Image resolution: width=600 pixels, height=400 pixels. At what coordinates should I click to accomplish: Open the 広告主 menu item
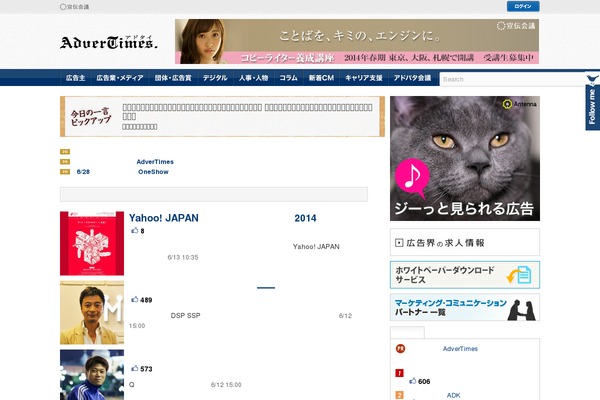(75, 78)
